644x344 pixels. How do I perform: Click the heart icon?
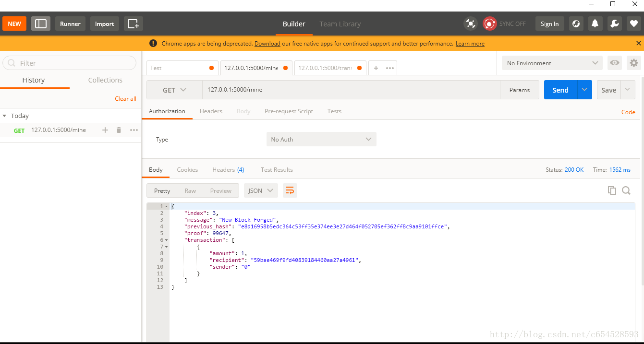[x=633, y=24]
